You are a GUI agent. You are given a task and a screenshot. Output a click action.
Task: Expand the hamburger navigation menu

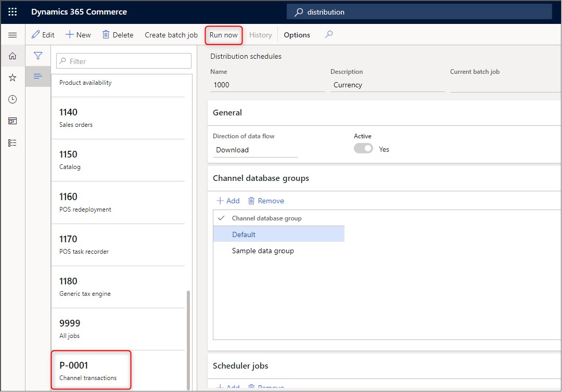pos(12,35)
